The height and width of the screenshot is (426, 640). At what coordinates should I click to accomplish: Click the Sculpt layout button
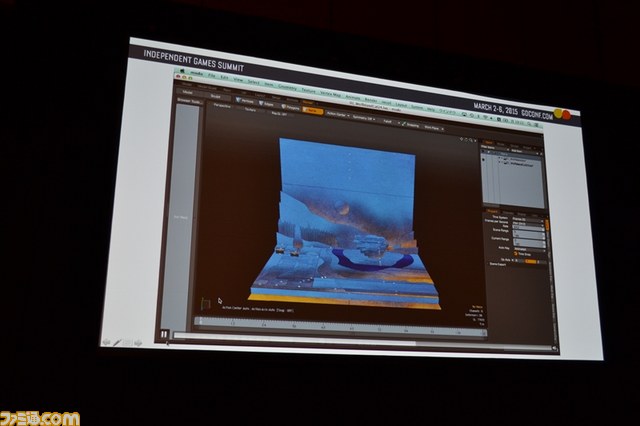coord(216,97)
